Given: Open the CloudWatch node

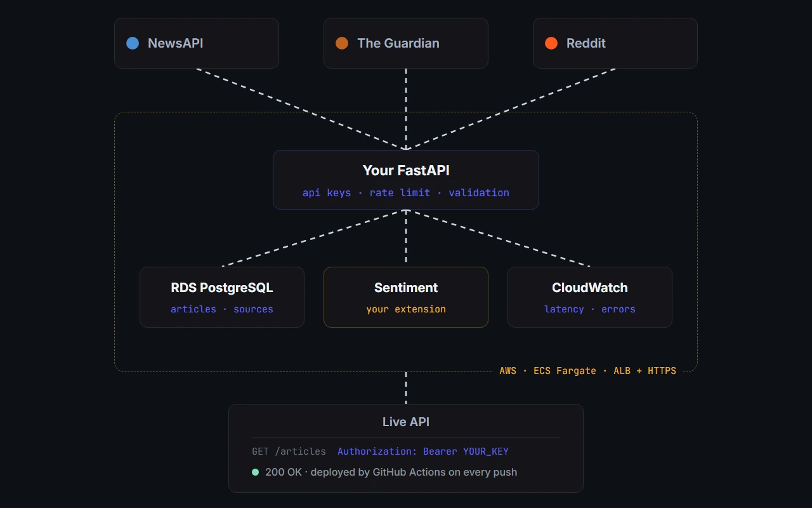Looking at the screenshot, I should click(590, 297).
